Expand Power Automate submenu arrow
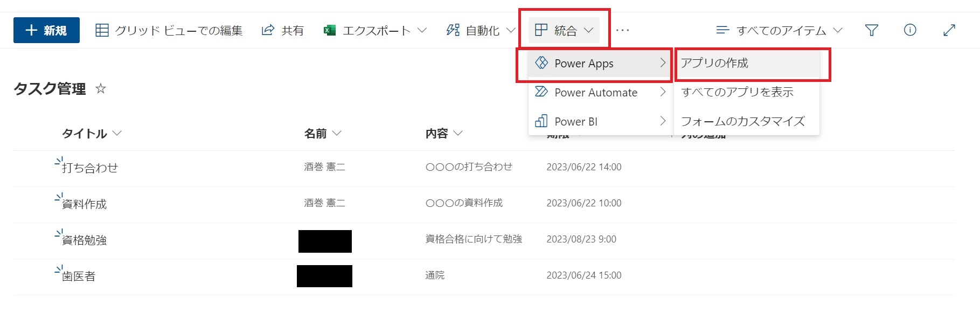 point(663,92)
